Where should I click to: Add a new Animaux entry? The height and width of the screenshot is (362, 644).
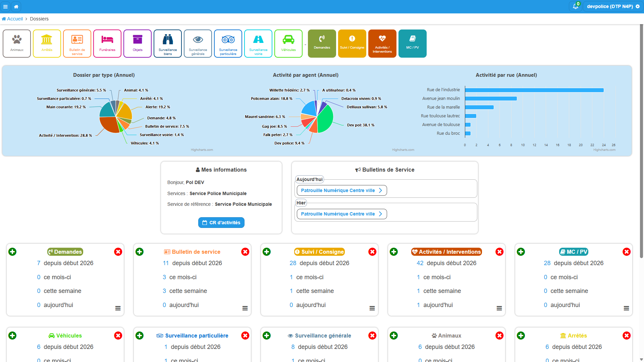pos(394,336)
